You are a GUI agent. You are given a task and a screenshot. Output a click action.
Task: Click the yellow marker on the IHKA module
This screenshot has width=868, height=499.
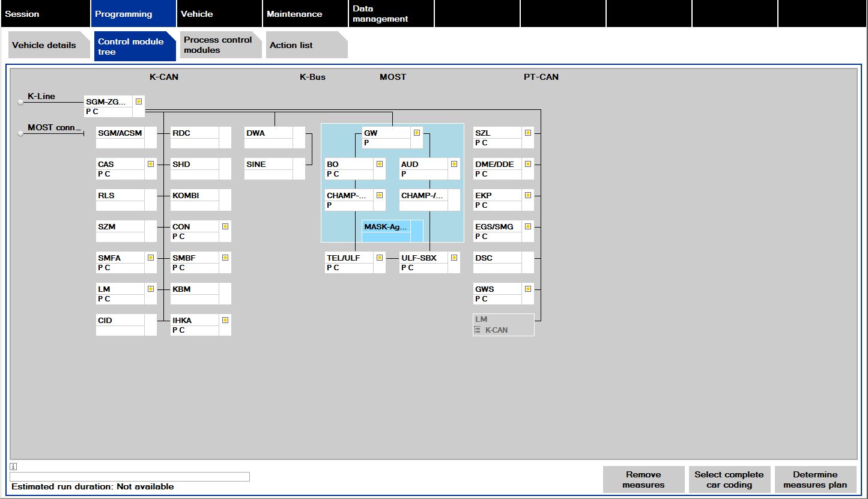225,320
